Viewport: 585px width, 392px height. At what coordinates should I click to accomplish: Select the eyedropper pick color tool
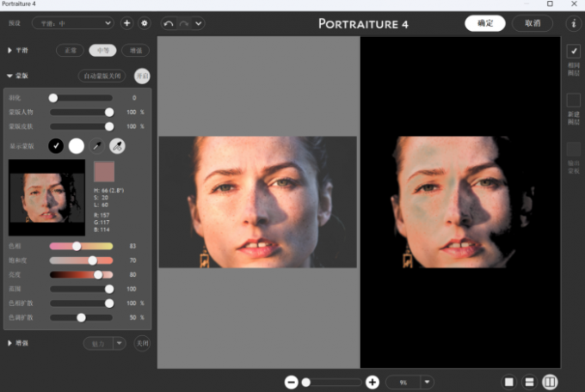[x=96, y=146]
